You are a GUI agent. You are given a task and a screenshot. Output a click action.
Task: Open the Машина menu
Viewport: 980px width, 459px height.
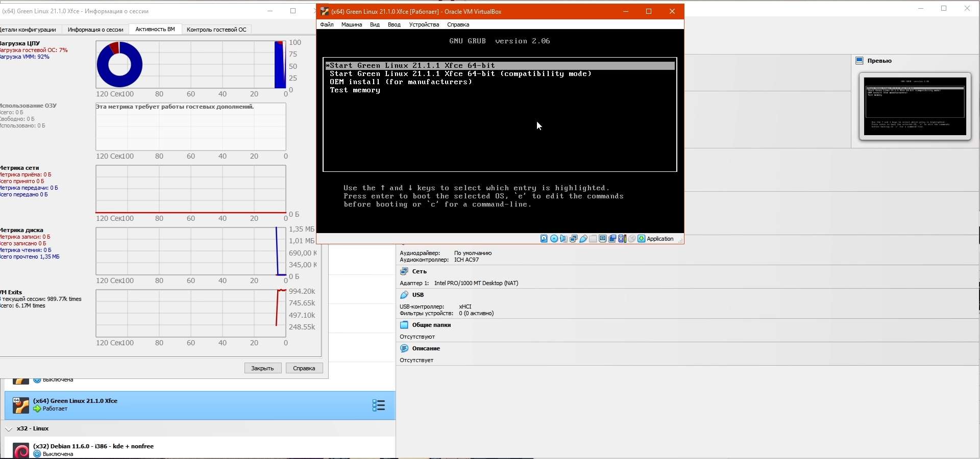(352, 24)
